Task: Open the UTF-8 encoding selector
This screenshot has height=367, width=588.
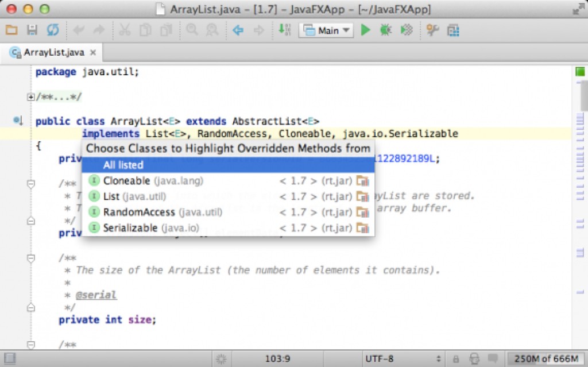Action: 403,359
